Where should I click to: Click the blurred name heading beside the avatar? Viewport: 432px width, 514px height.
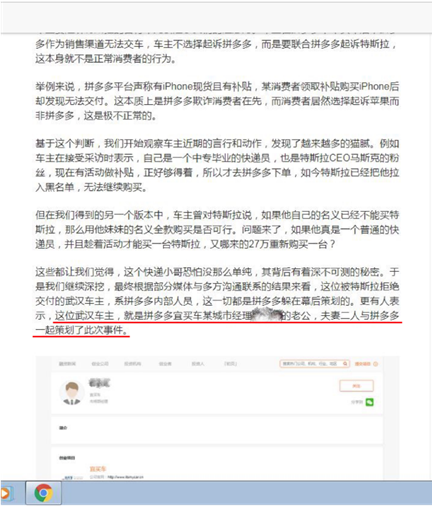pos(99,383)
